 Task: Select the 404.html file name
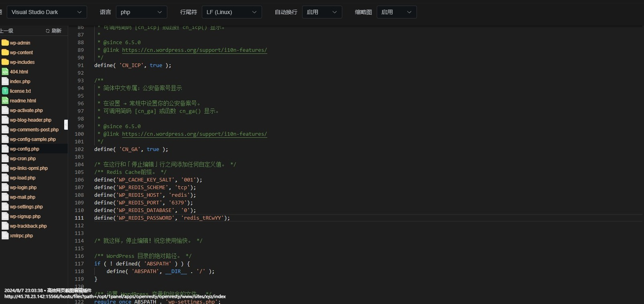coord(19,71)
